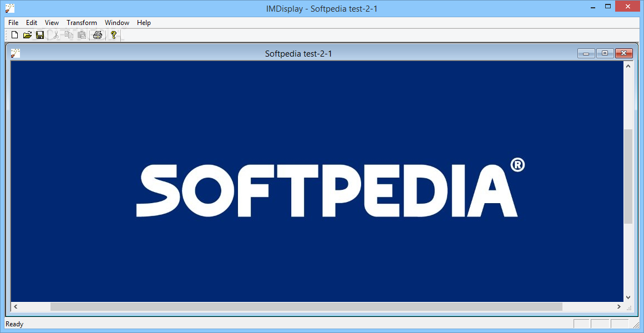
Task: Maximize the main IMDisplay window
Action: coord(608,6)
